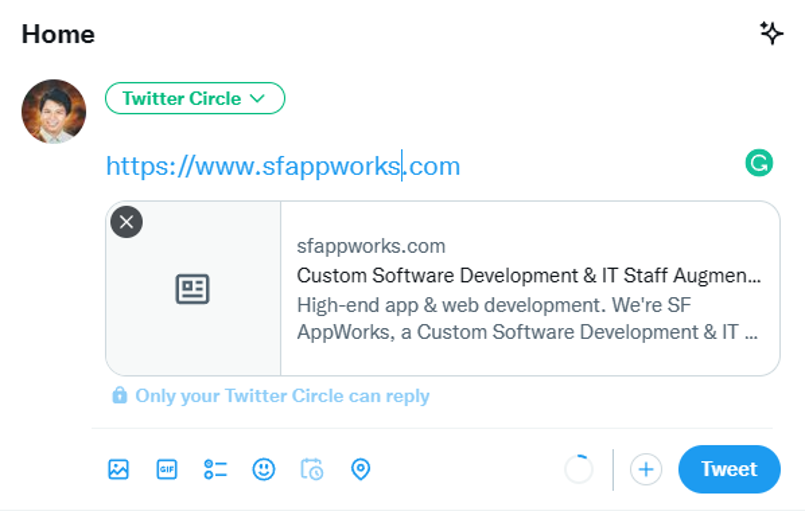Post with the blue Tweet button
Screen dimensions: 806x512
pos(729,469)
